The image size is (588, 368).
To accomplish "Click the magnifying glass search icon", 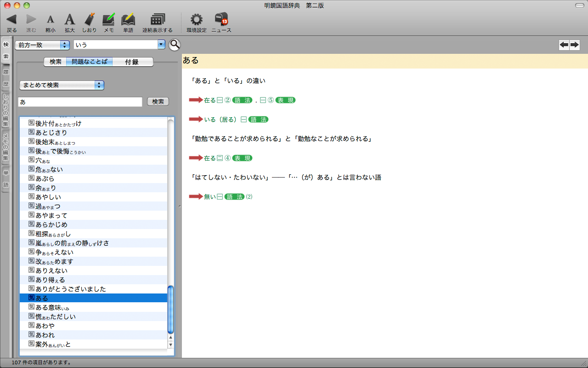I will (175, 45).
